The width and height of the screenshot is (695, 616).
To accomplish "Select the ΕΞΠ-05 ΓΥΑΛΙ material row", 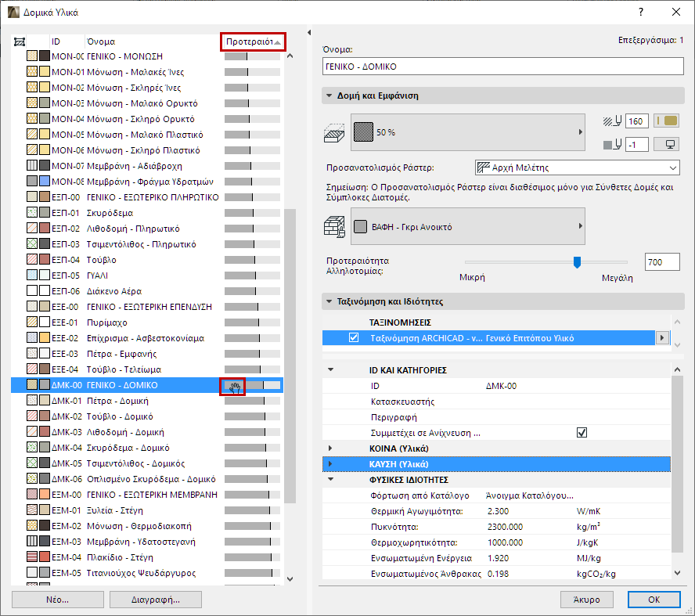I will pyautogui.click(x=148, y=276).
